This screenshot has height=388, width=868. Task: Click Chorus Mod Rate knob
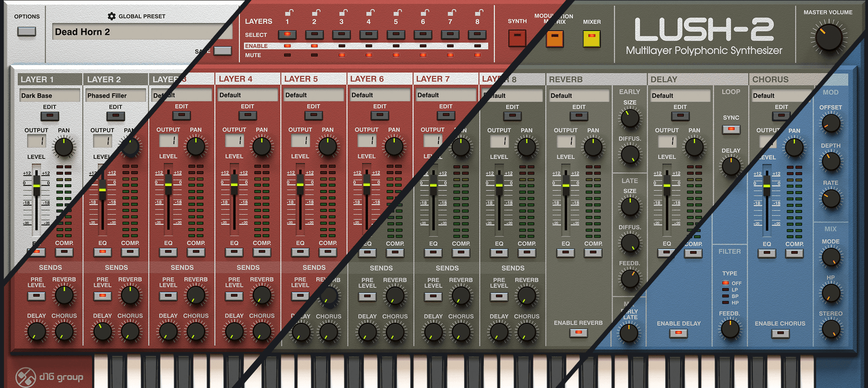[831, 199]
